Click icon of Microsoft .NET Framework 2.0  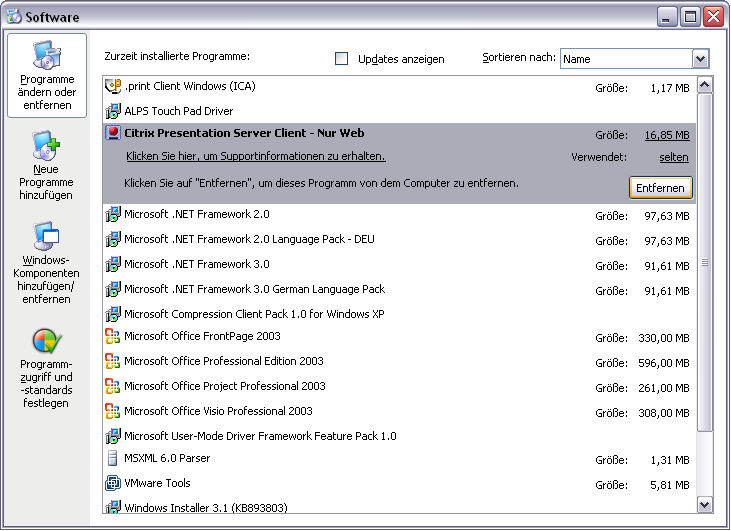(113, 214)
